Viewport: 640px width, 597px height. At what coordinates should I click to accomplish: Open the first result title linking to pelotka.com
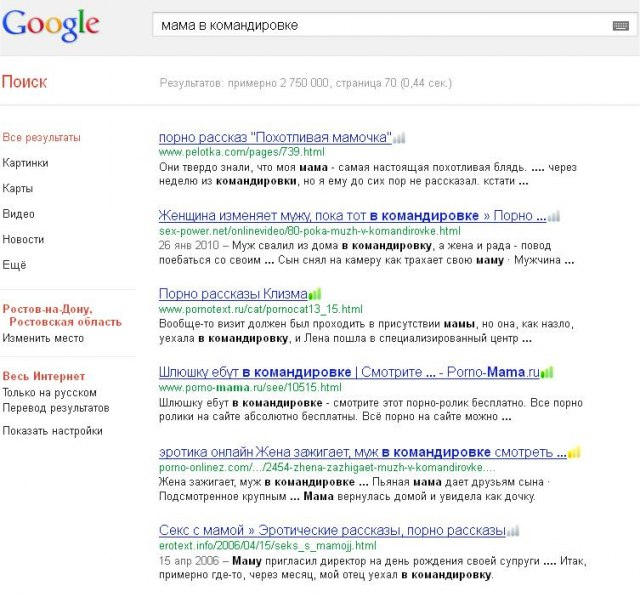point(275,138)
